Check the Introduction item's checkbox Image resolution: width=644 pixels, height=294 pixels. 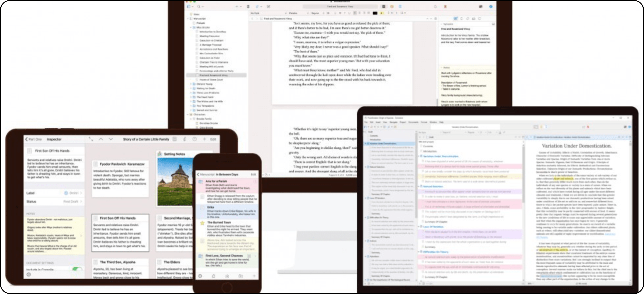[x=421, y=151]
